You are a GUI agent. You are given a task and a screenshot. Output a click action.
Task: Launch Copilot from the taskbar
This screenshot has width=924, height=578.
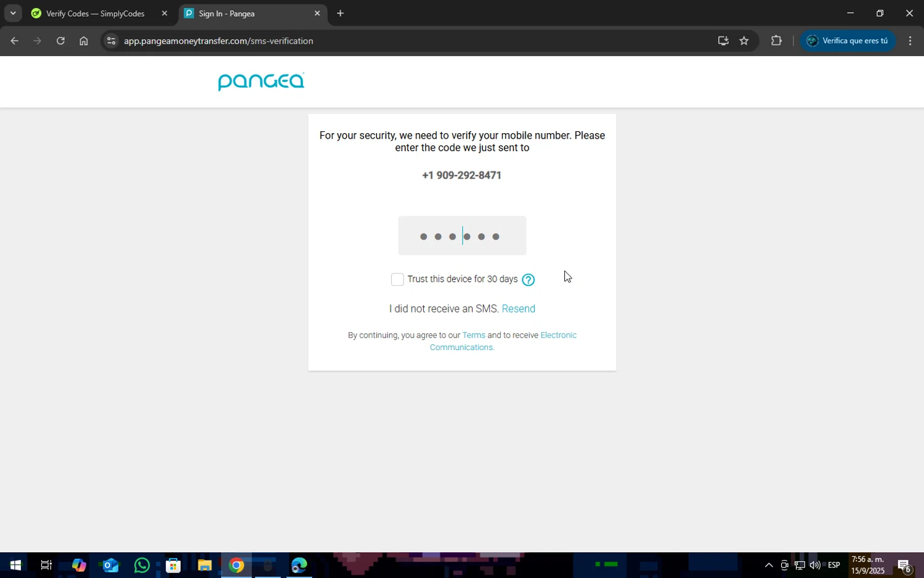pyautogui.click(x=78, y=565)
